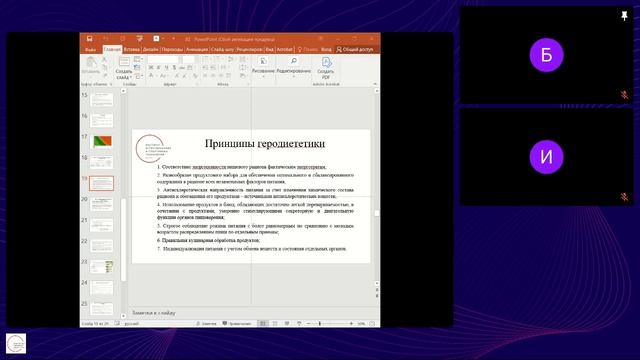Fit slide to window status bar icon
The width and height of the screenshot is (640, 360).
click(x=372, y=323)
